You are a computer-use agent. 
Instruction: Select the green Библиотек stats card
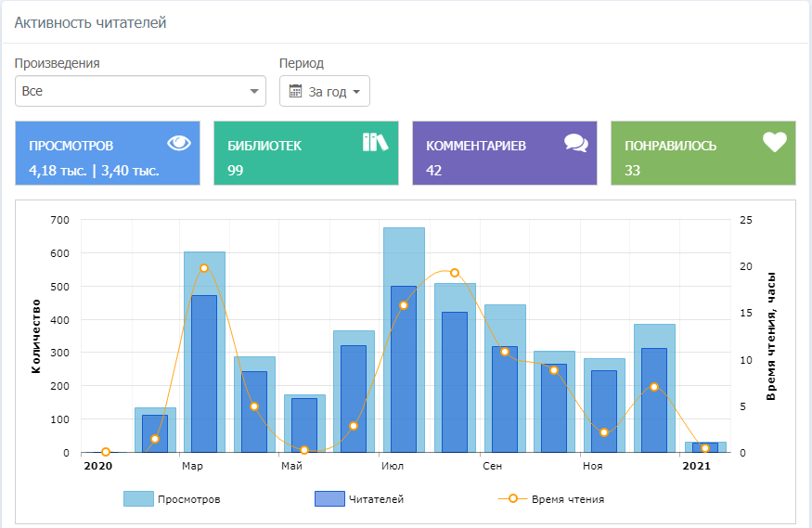tap(306, 152)
